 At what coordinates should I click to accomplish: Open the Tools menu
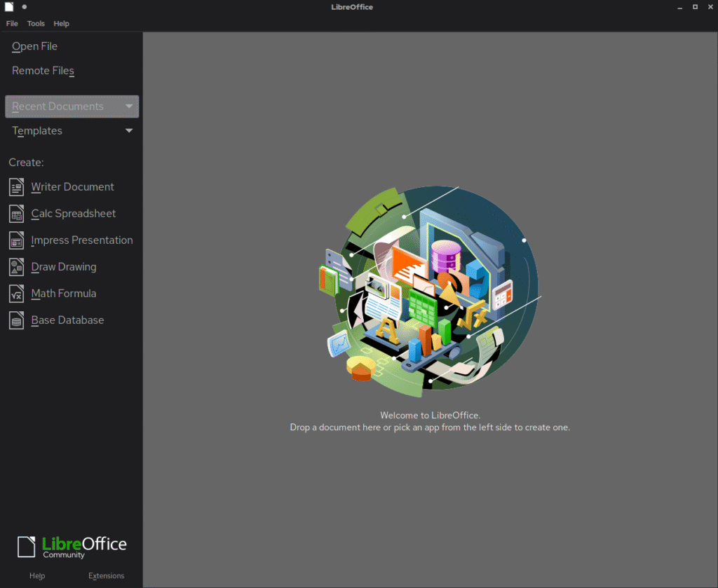pos(36,23)
